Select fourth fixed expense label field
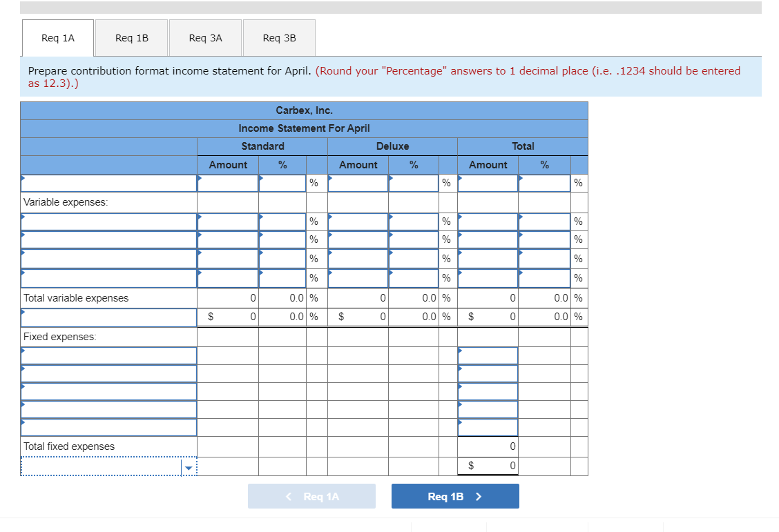 point(109,409)
